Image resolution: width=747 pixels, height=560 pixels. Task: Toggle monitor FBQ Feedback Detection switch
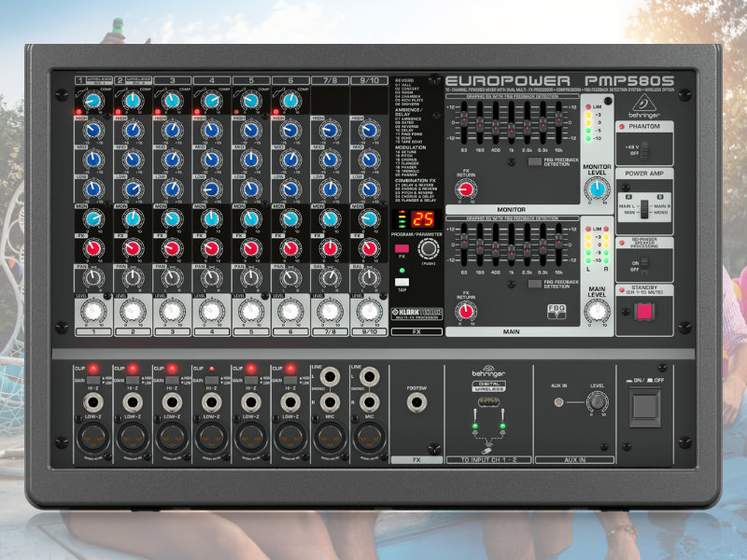tap(534, 161)
